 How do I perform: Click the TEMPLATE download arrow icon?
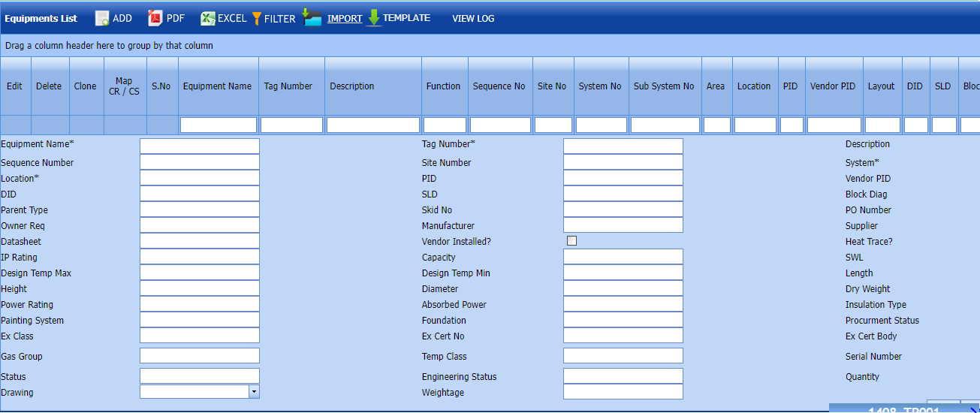[x=374, y=18]
